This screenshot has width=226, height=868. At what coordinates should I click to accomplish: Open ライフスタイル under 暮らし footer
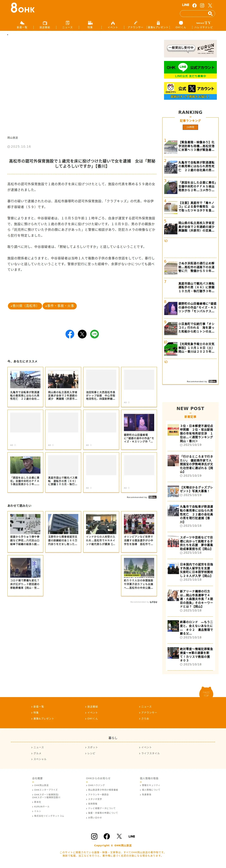tap(150, 753)
